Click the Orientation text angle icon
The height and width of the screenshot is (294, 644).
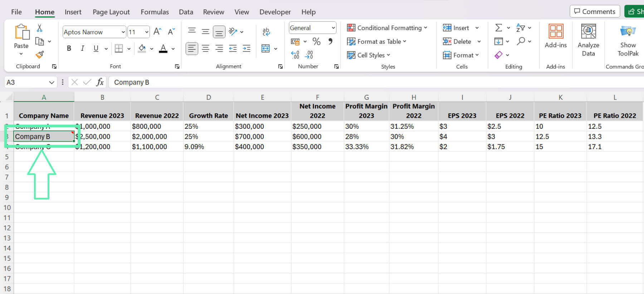233,31
